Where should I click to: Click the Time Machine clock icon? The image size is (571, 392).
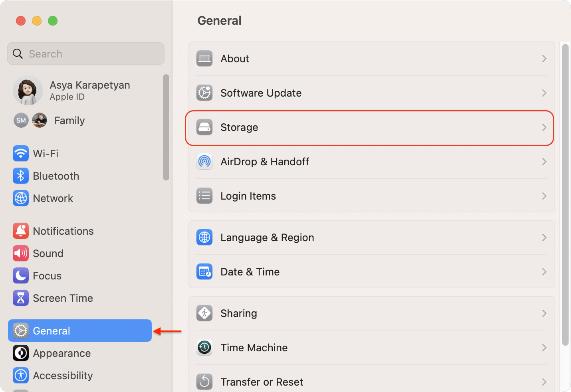(204, 348)
